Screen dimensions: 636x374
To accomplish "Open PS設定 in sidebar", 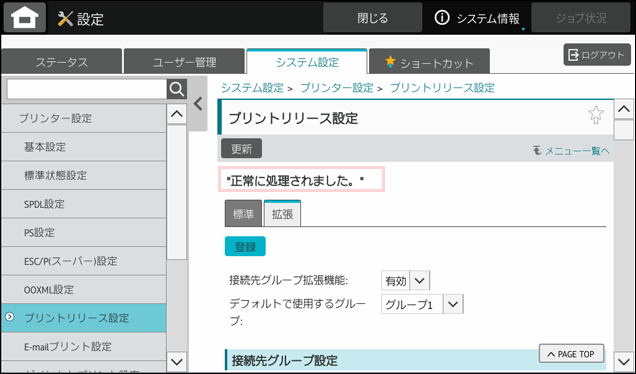I will pos(84,232).
